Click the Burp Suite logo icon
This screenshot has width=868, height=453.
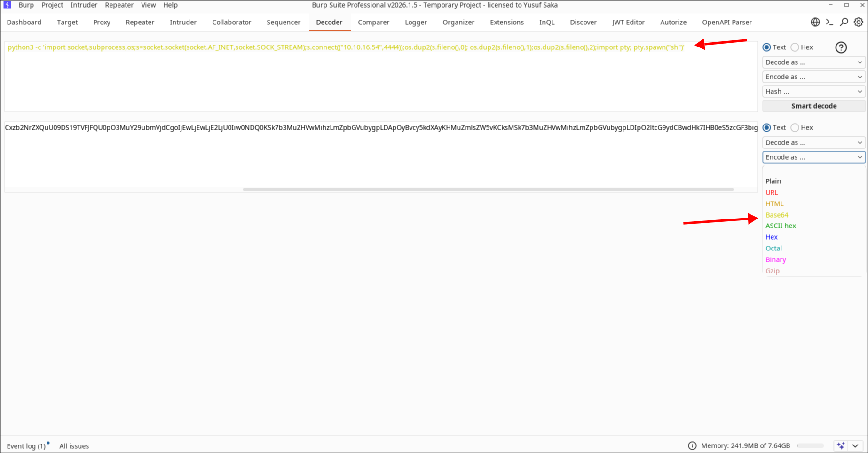[8, 5]
